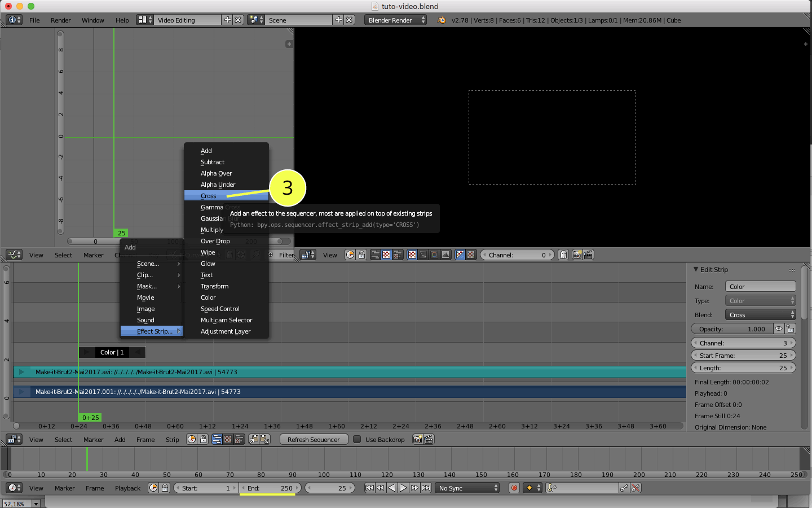
Task: Open timeline editor type icon
Action: click(14, 488)
